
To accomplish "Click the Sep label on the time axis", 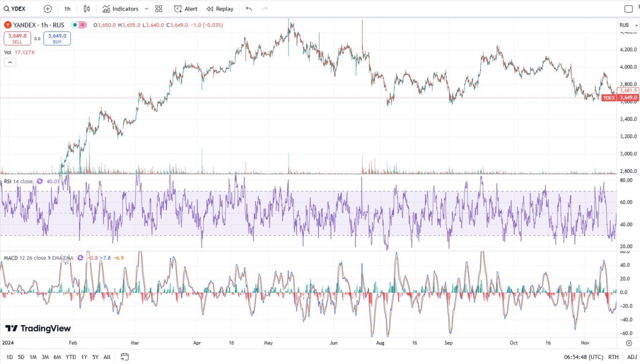I will 448,343.
